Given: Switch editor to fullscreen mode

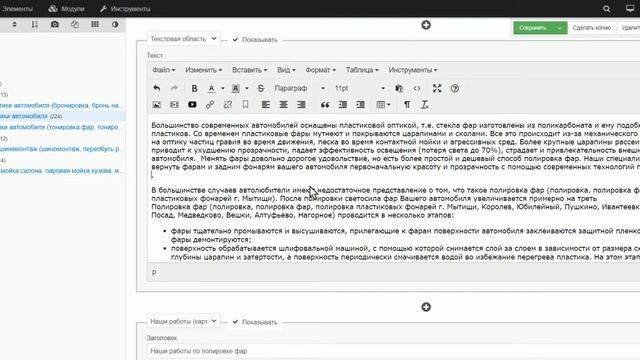Looking at the screenshot, I should coord(437,88).
